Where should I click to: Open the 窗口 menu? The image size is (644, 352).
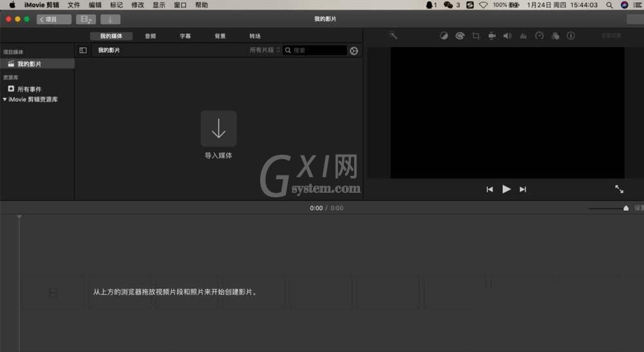(x=180, y=5)
